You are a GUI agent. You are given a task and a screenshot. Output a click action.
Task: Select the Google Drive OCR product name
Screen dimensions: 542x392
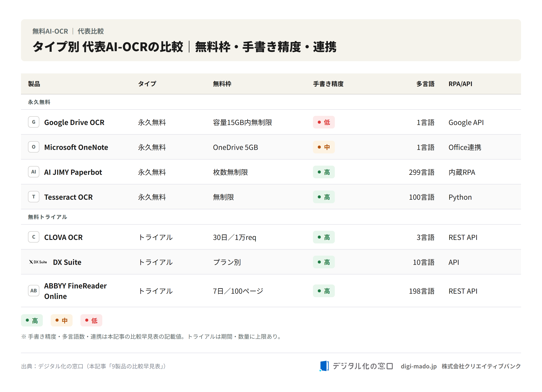click(x=74, y=122)
